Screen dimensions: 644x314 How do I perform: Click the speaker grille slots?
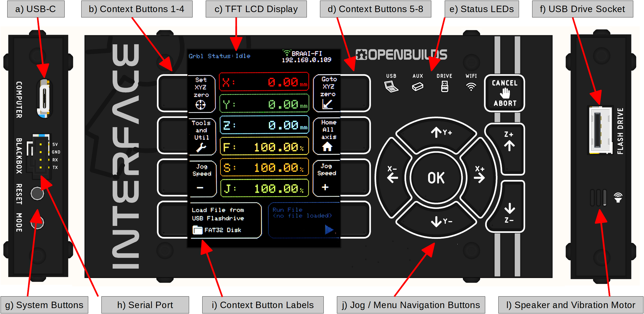598,198
